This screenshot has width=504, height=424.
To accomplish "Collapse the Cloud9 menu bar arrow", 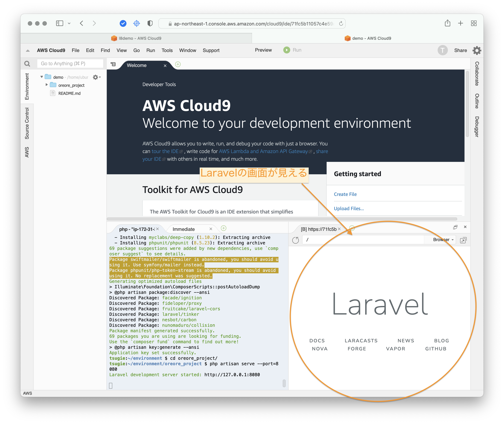I will (28, 51).
